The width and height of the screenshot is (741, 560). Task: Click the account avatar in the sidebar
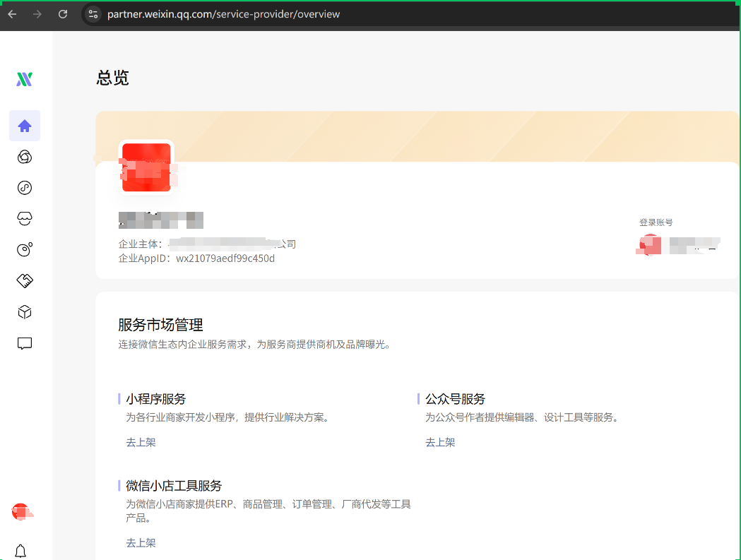[x=21, y=512]
